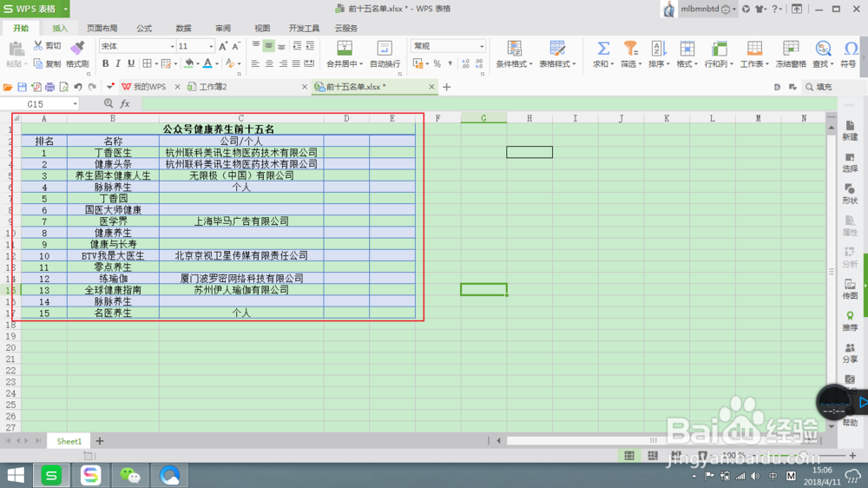Toggle center horizontal alignment
Screen dimensions: 868x488
click(x=269, y=63)
